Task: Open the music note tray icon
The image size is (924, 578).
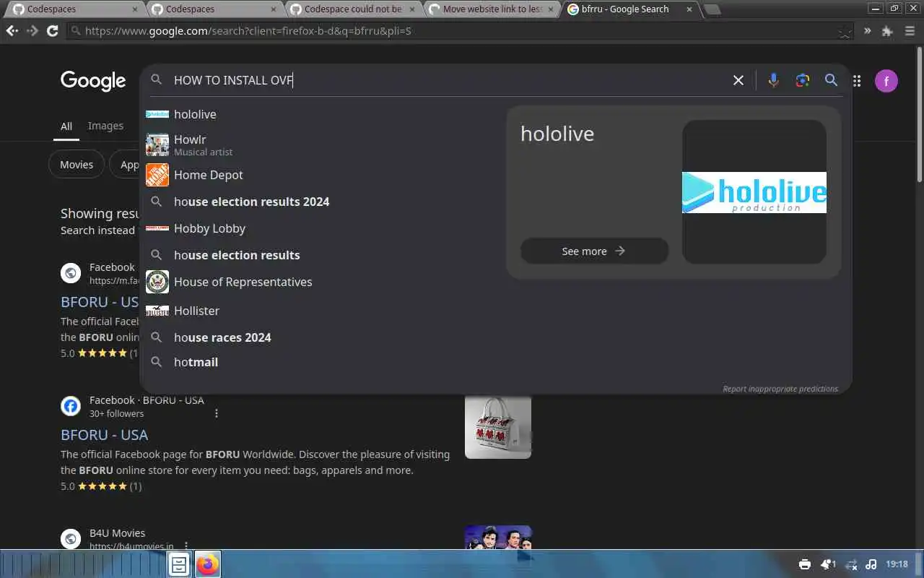Action: point(871,564)
